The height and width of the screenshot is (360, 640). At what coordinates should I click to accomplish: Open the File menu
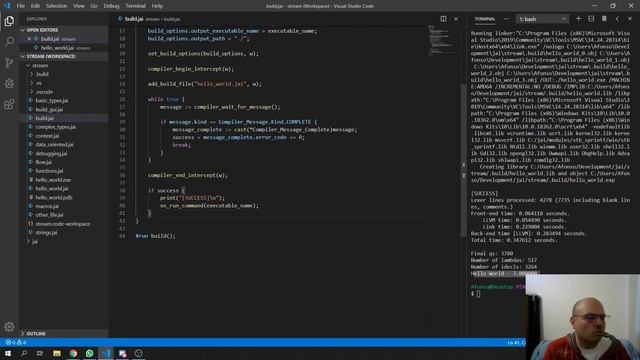click(20, 6)
